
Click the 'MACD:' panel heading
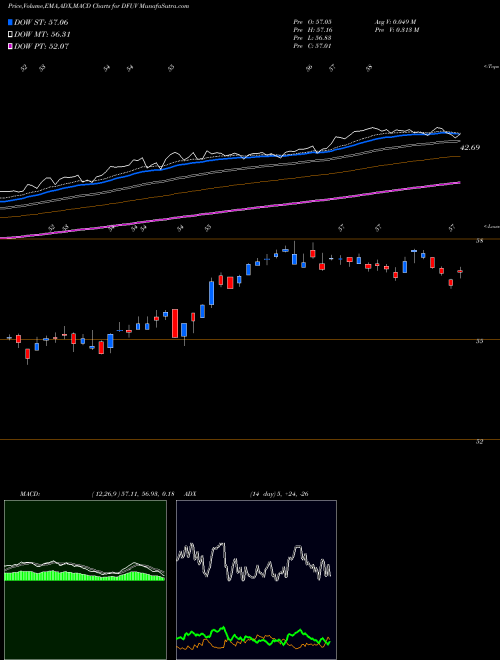click(x=29, y=494)
